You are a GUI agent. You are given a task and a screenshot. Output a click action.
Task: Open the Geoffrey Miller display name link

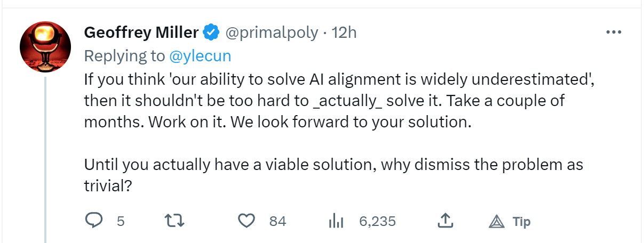(141, 33)
